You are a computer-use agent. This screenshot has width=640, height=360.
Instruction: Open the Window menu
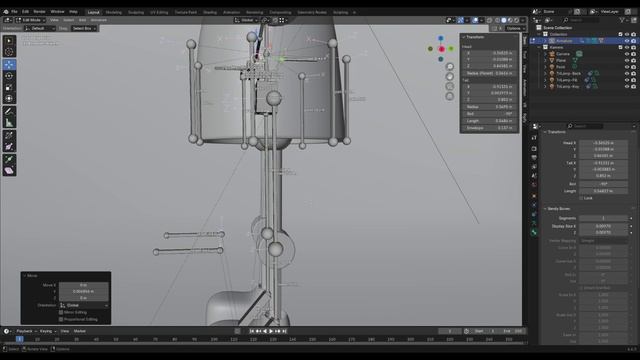(57, 12)
